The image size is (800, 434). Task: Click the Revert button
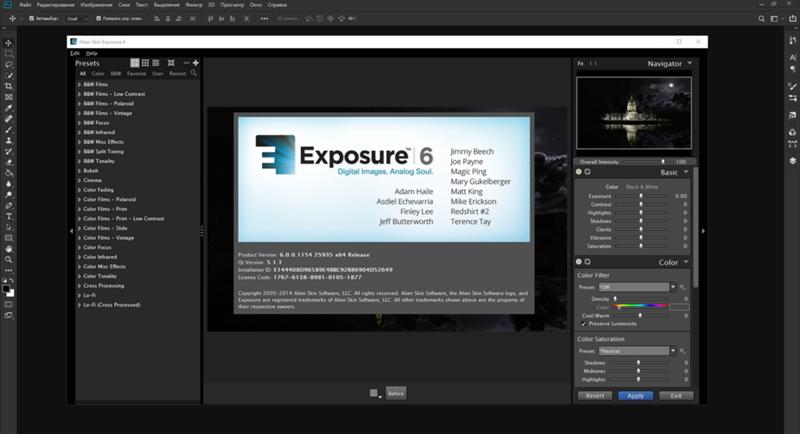click(595, 396)
